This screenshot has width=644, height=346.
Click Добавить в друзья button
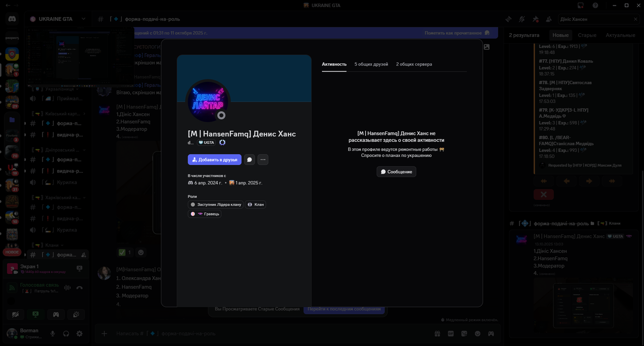pyautogui.click(x=214, y=159)
